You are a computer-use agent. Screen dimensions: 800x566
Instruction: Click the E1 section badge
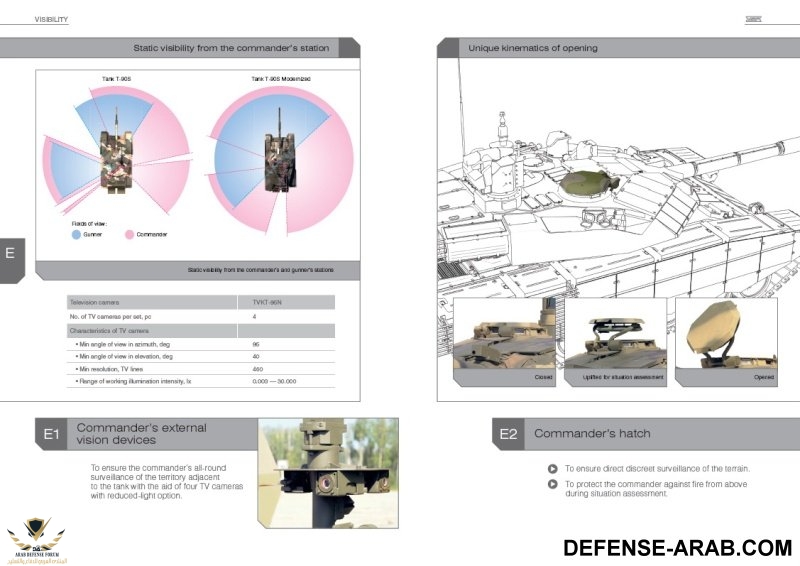click(x=52, y=434)
